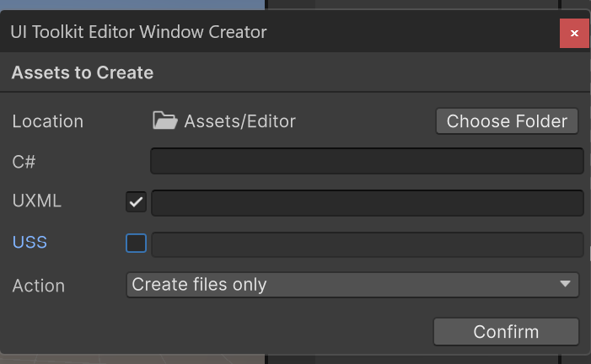
Task: Click the USS label
Action: 30,242
